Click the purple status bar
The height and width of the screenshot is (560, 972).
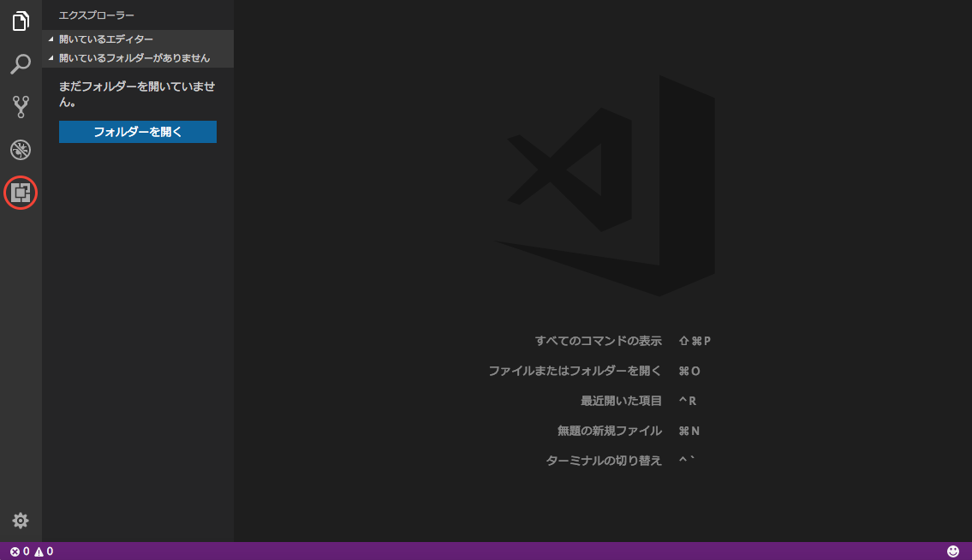pos(514,552)
